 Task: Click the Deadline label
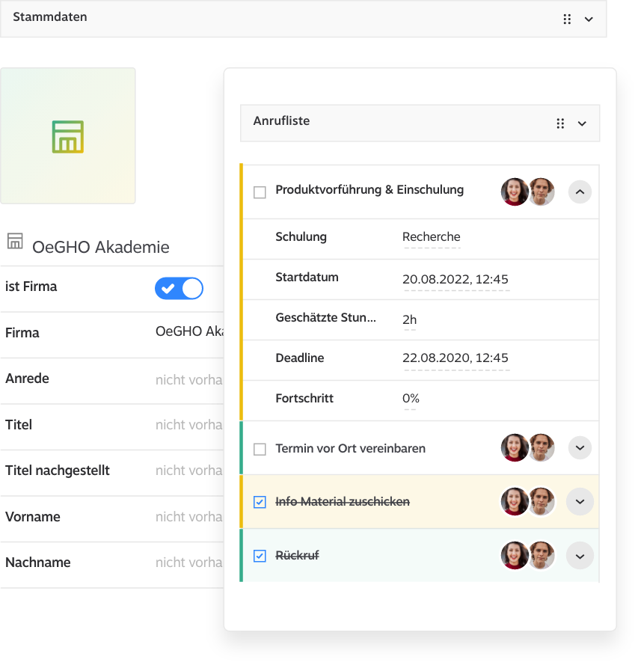click(299, 358)
